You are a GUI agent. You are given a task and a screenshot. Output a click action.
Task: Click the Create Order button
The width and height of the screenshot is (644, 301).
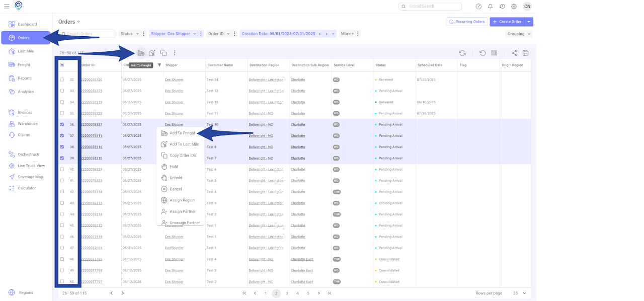click(507, 22)
